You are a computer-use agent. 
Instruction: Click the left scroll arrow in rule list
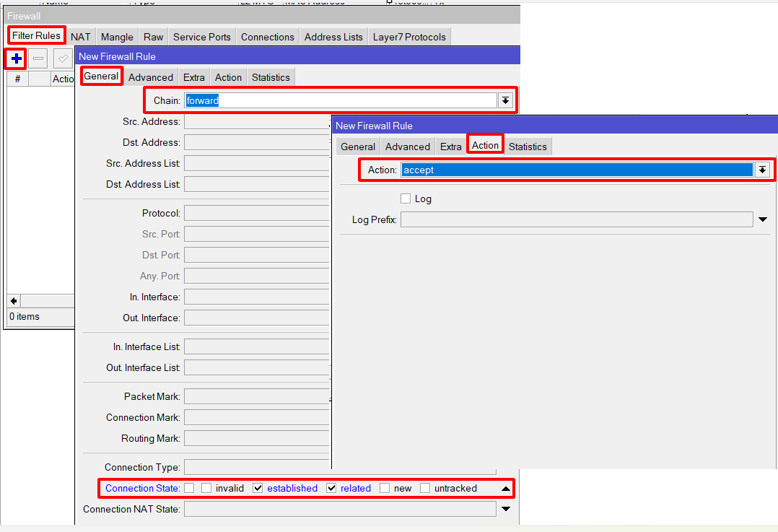click(x=14, y=300)
